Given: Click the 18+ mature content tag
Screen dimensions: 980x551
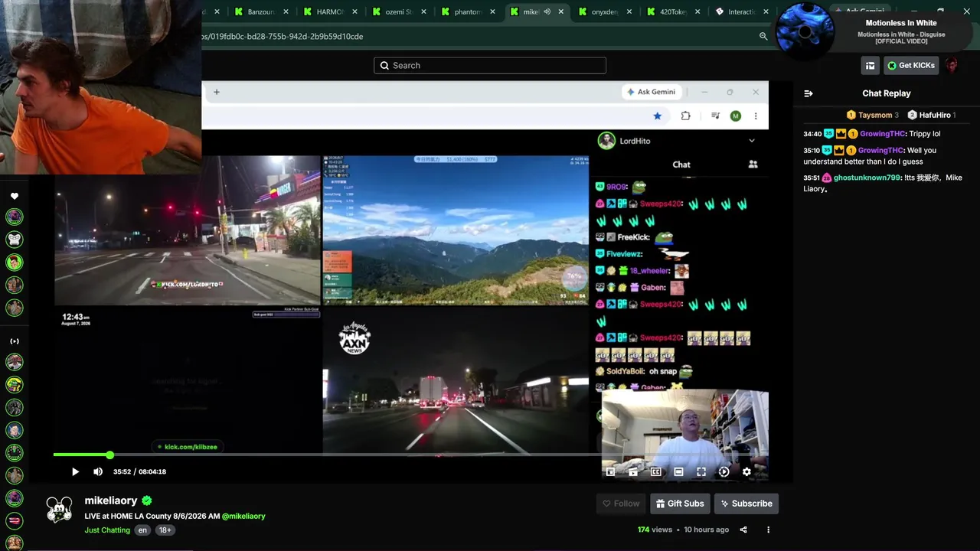Looking at the screenshot, I should (165, 530).
